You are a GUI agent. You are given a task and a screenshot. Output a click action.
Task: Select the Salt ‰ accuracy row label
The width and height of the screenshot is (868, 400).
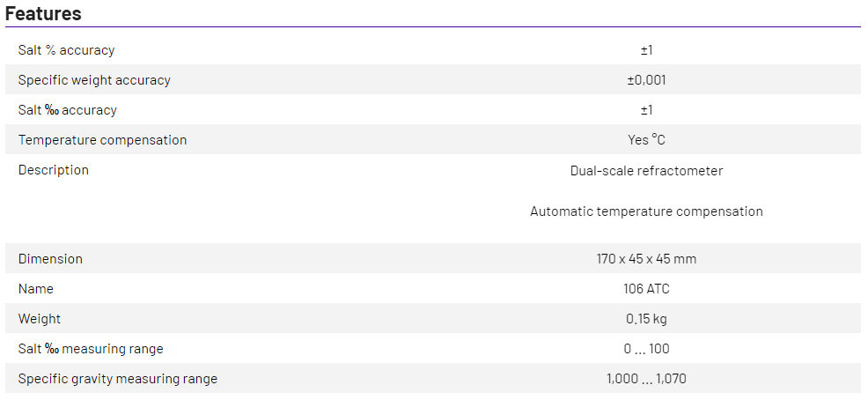tap(67, 110)
